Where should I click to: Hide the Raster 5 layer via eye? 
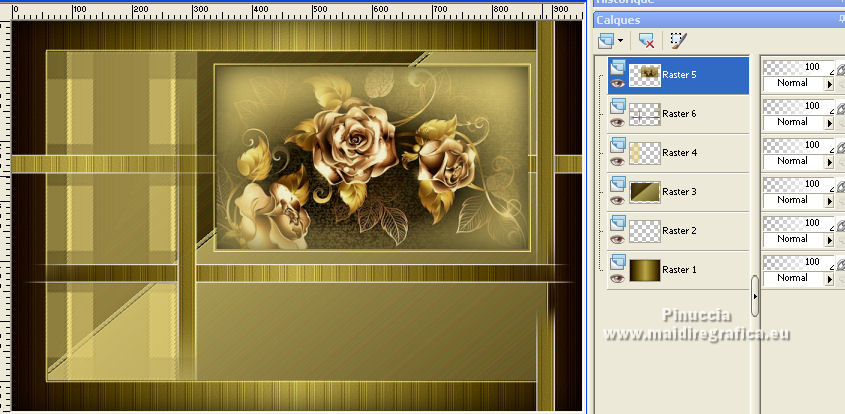618,84
